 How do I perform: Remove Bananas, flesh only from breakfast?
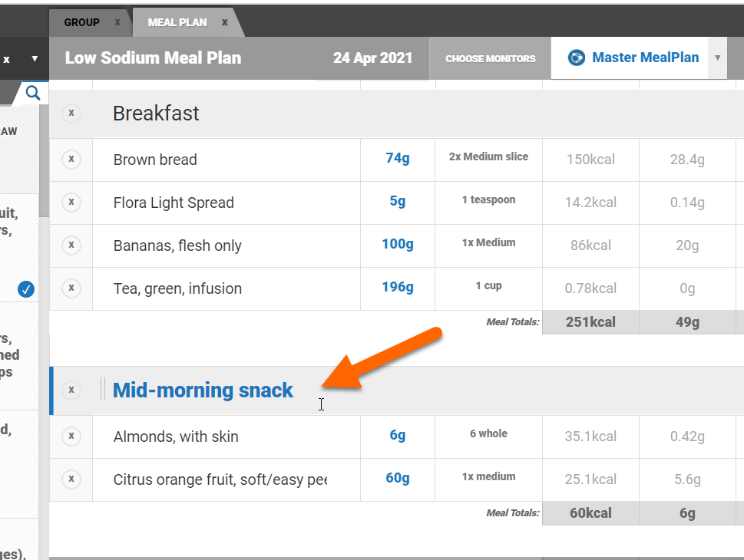tap(71, 245)
